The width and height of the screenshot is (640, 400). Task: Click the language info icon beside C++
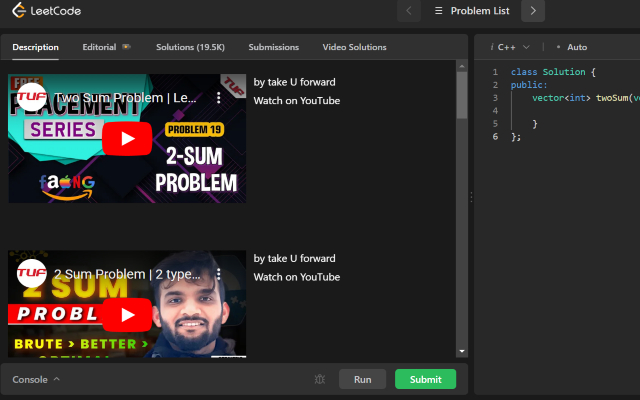[492, 47]
